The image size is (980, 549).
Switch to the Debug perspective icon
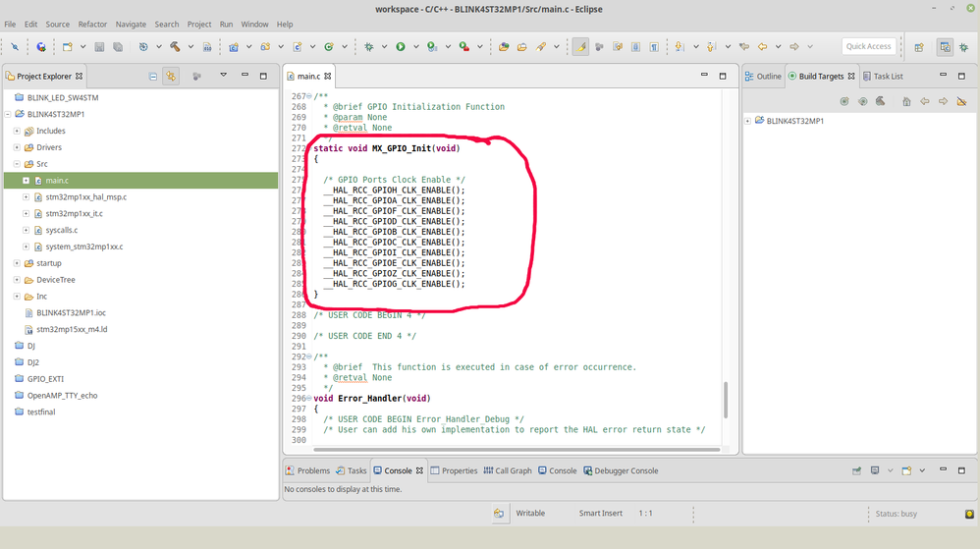pos(963,47)
